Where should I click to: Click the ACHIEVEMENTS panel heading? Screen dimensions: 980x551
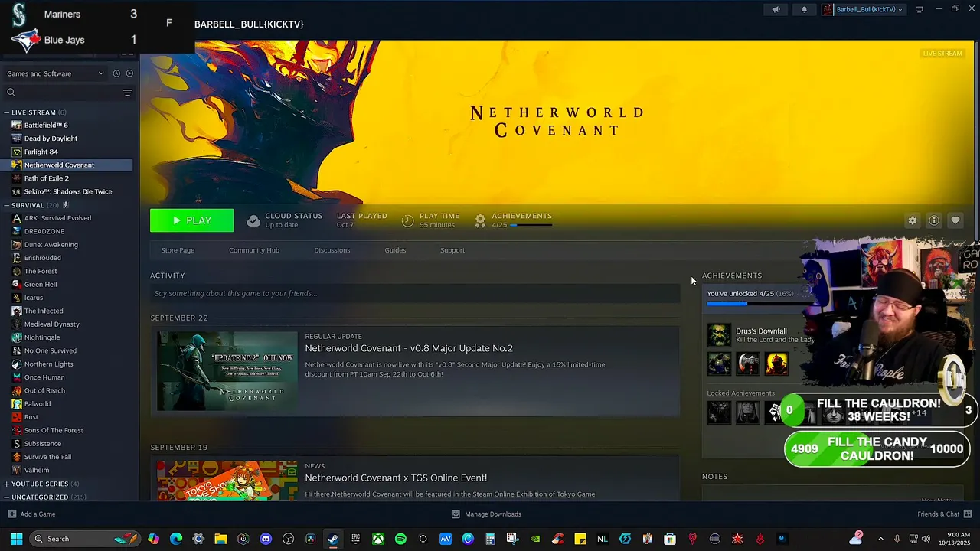click(732, 275)
